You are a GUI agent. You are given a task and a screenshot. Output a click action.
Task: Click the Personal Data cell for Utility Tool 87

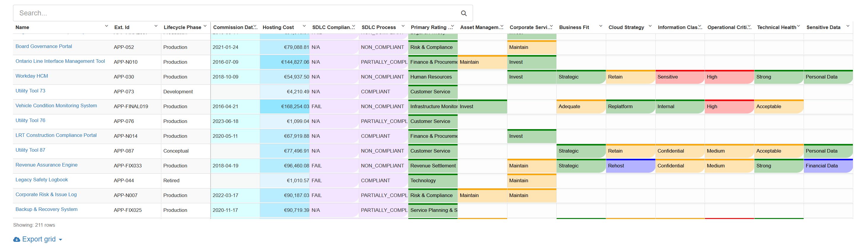[x=828, y=151]
